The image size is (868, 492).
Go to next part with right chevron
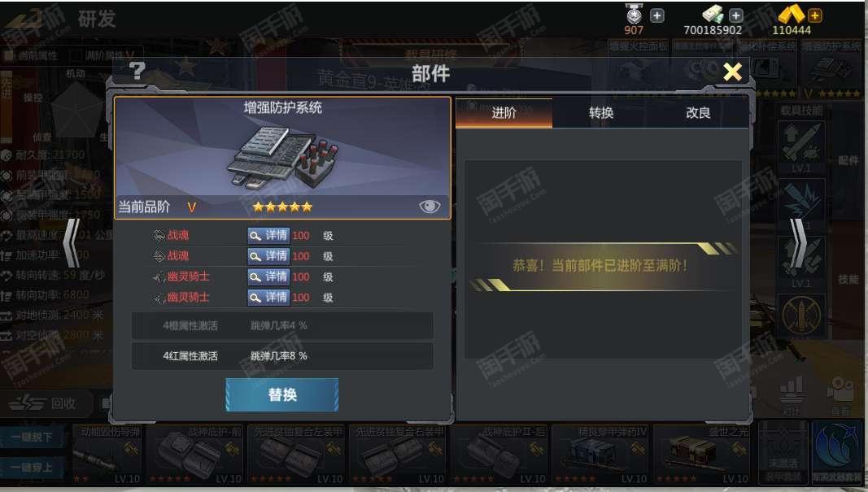point(798,243)
